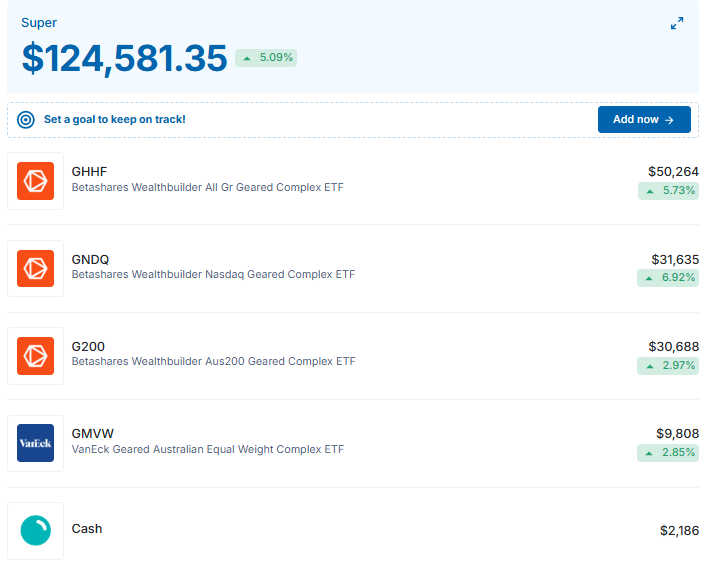
Task: Click the G200 2.97% change badge
Action: point(668,365)
